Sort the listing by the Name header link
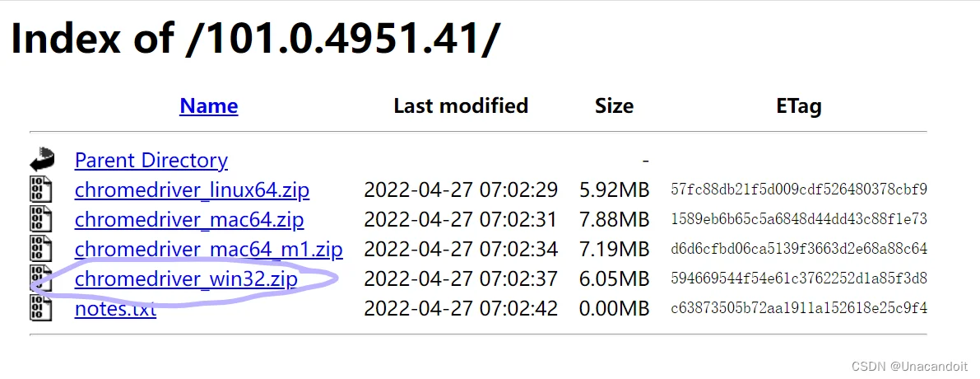980x379 pixels. 209,106
